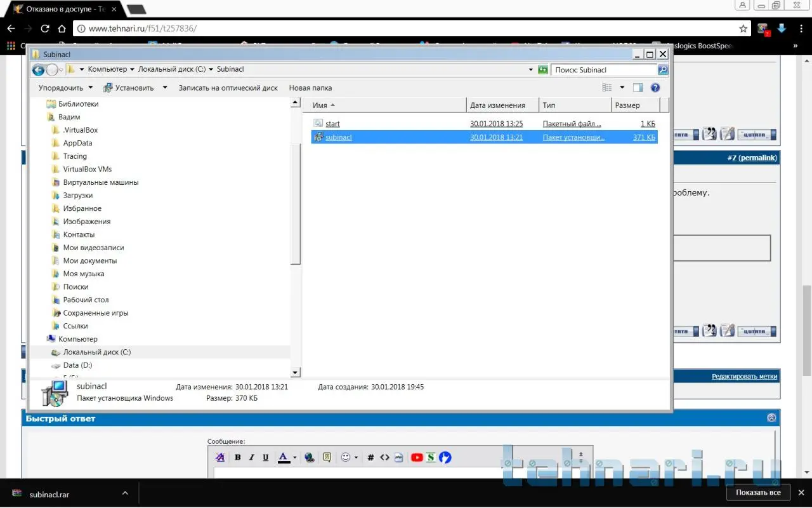
Task: Toggle bold in the message editor
Action: (x=238, y=457)
